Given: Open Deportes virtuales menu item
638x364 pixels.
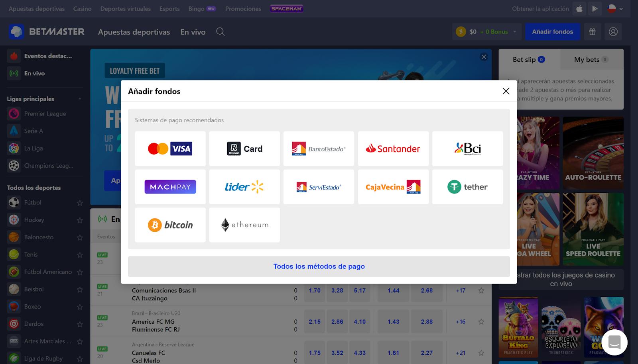Looking at the screenshot, I should coord(126,9).
